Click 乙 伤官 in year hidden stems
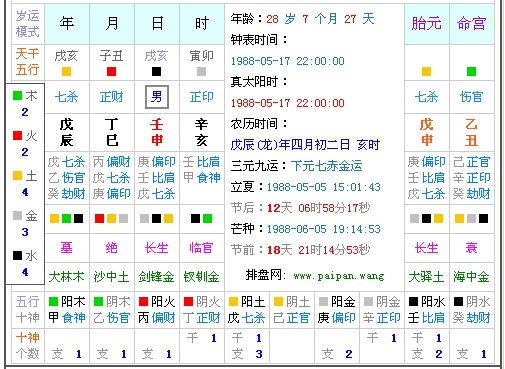Image resolution: width=505 pixels, height=369 pixels. point(67,178)
